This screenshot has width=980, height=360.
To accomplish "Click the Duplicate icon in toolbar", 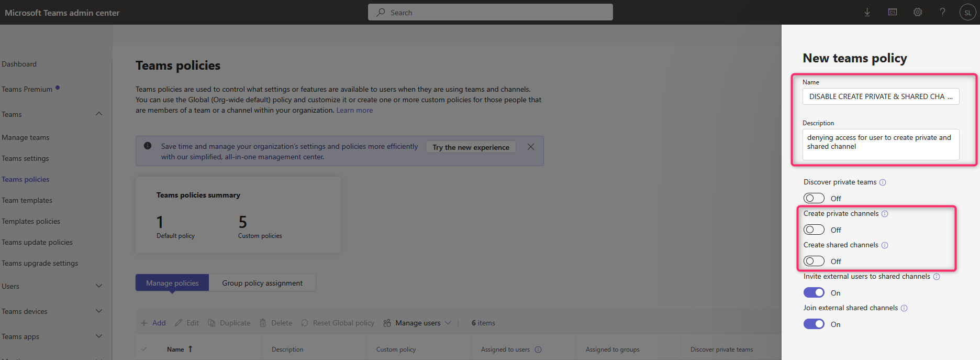I will (211, 323).
